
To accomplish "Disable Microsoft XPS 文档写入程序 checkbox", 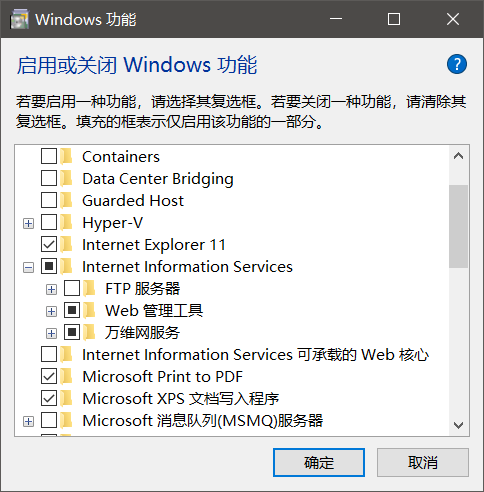I will 49,398.
